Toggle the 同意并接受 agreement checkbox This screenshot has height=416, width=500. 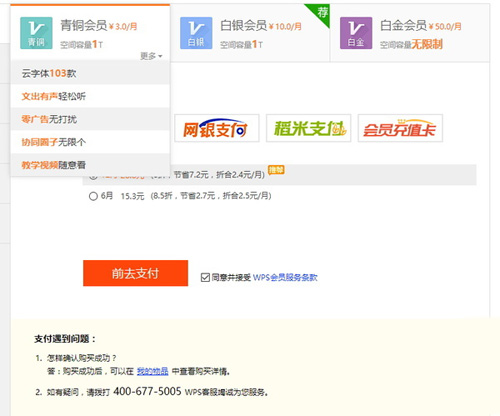(x=205, y=277)
